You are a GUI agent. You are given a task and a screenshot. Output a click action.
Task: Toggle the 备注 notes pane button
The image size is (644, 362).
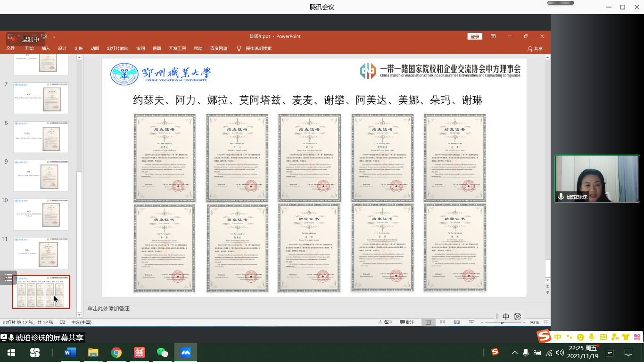coord(386,322)
